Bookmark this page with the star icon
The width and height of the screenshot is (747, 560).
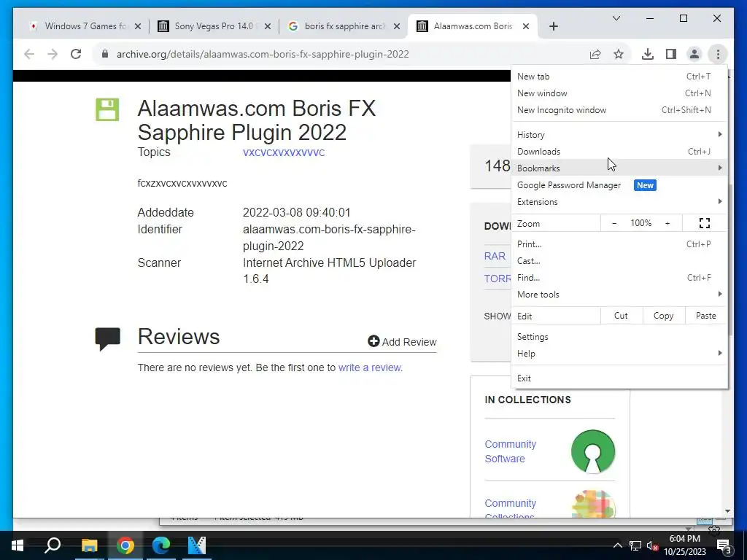(x=619, y=54)
